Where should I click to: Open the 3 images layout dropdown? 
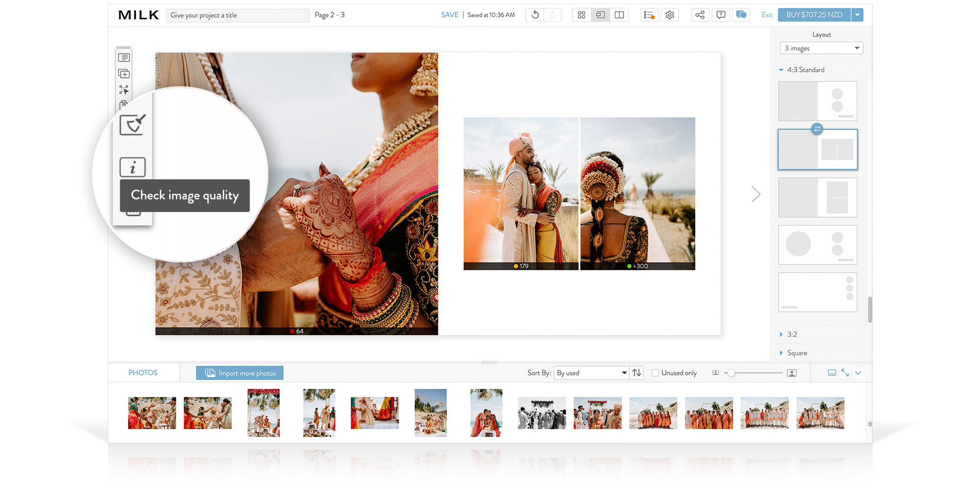coord(821,48)
